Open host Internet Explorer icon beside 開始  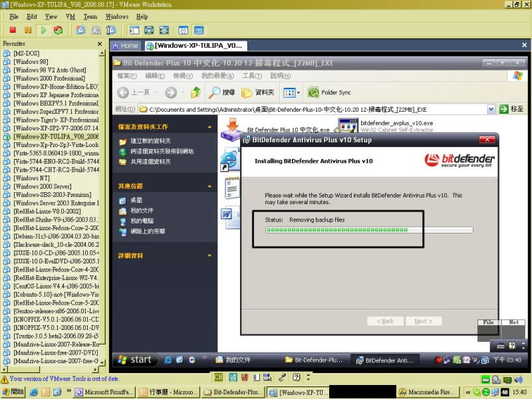click(34, 392)
